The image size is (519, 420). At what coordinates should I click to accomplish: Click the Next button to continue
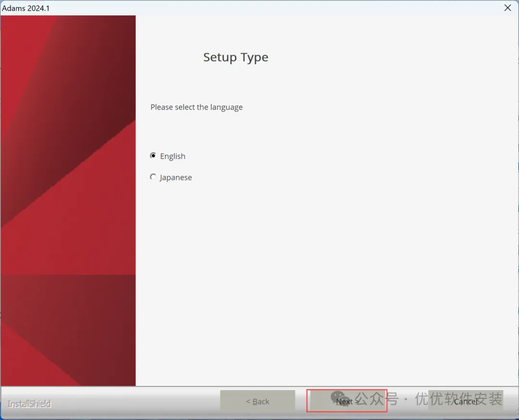tap(347, 401)
